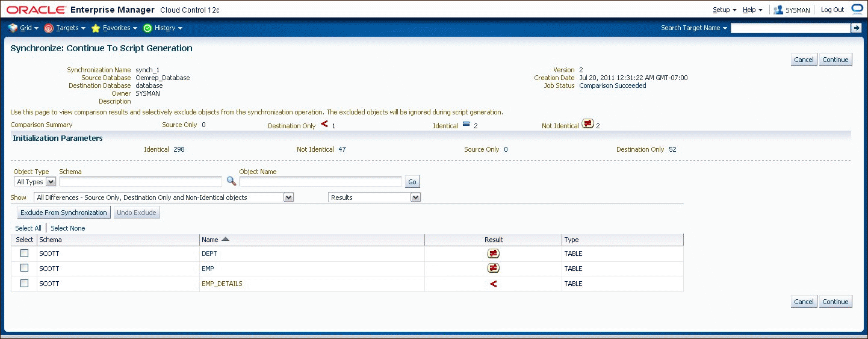The image size is (868, 339).
Task: Click the Schema column header
Action: (x=119, y=240)
